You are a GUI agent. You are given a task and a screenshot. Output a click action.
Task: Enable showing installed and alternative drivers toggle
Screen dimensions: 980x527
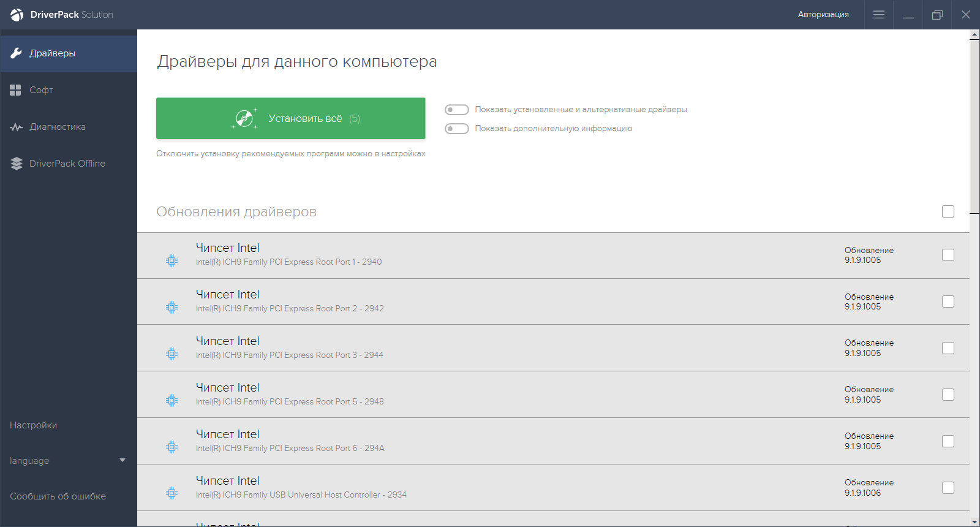tap(456, 110)
